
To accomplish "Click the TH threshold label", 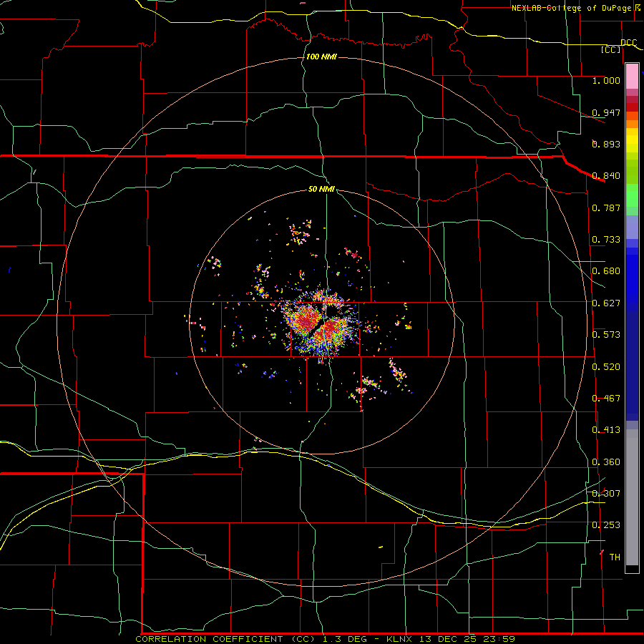I will point(615,557).
